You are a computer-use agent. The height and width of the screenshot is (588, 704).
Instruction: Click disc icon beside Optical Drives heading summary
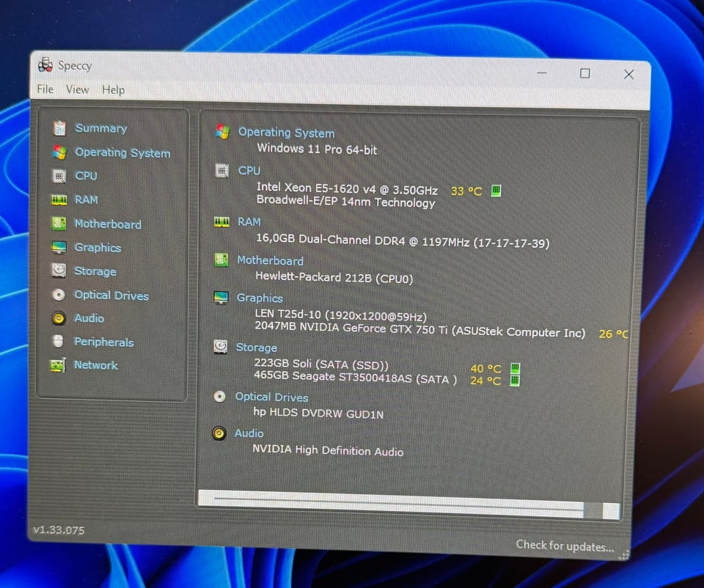coord(219,397)
